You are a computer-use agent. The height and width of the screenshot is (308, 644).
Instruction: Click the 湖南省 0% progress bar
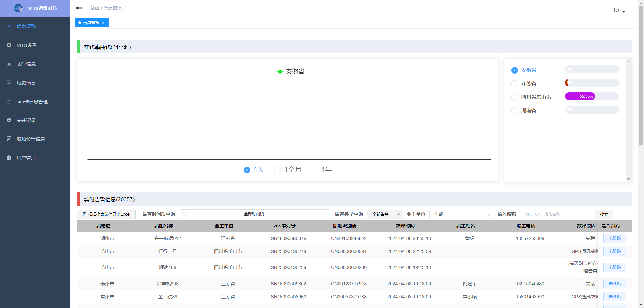coord(592,110)
